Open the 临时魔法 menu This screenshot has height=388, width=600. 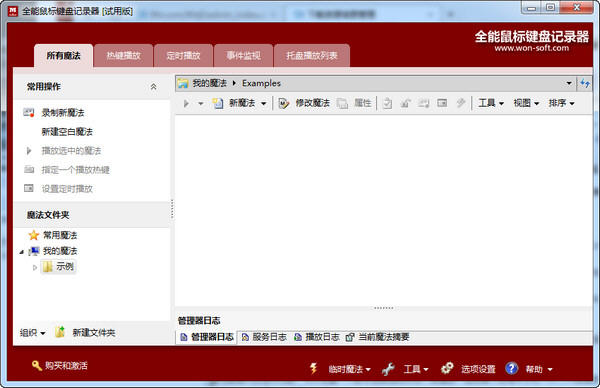[349, 369]
